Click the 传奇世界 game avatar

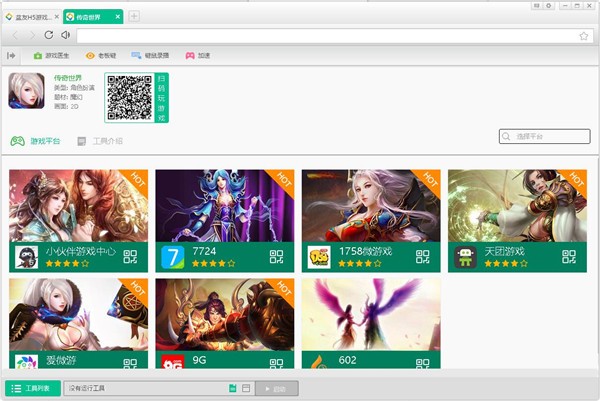pos(26,91)
